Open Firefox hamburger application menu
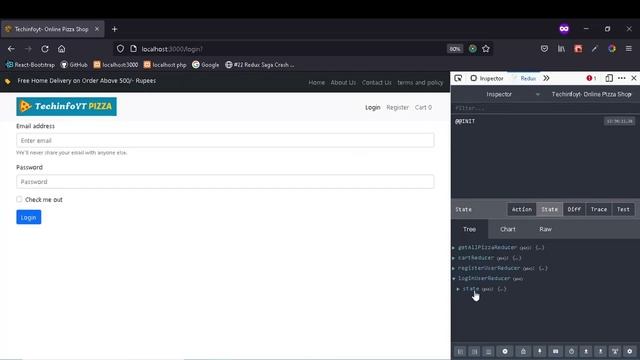640x360 pixels. [629, 49]
